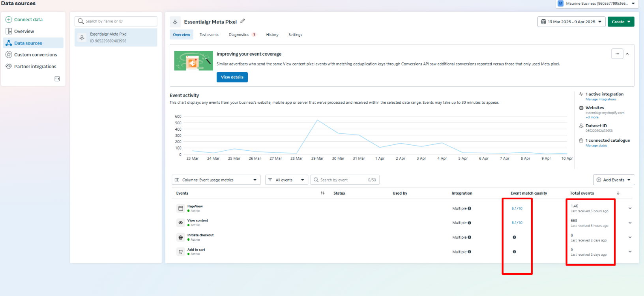Viewport: 644px width, 296px height.
Task: Click the three-dots menu on coverage banner
Action: (617, 54)
